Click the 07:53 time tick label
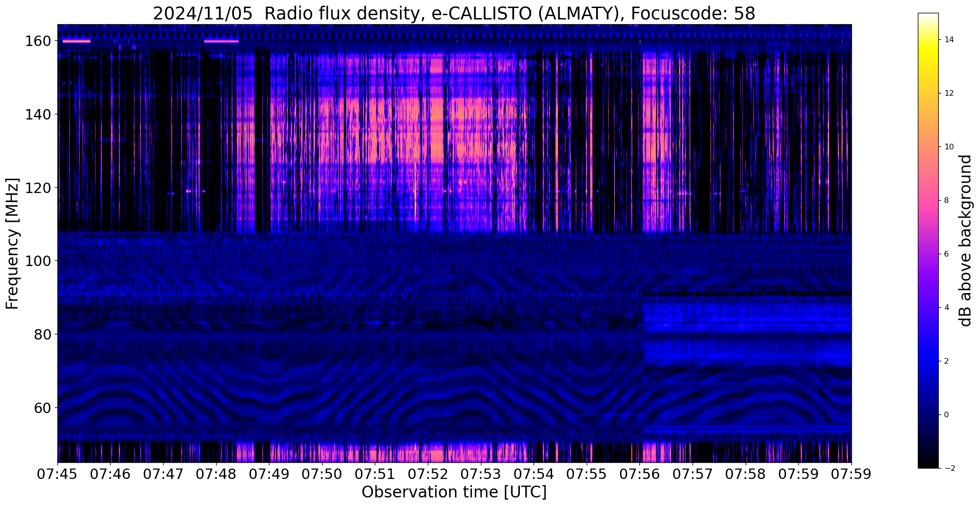980x506 pixels. tap(481, 474)
